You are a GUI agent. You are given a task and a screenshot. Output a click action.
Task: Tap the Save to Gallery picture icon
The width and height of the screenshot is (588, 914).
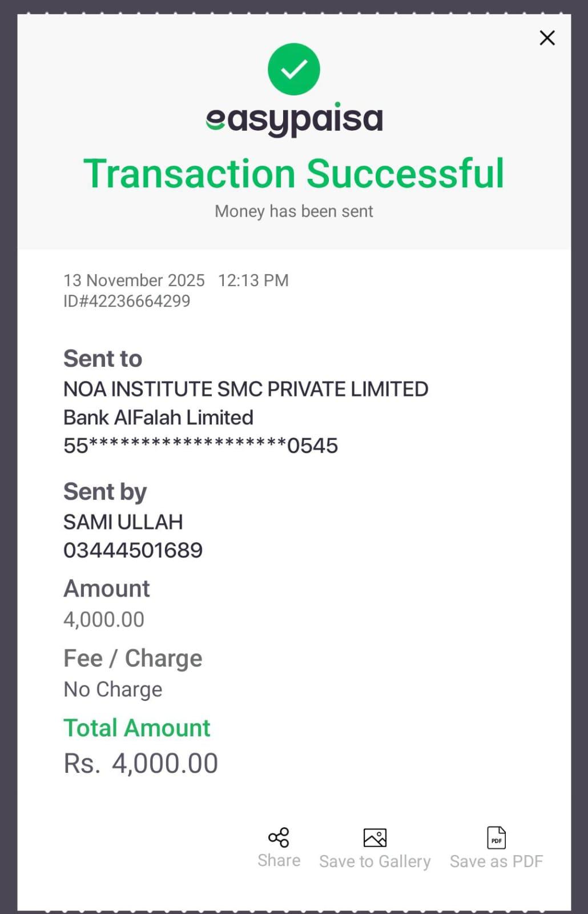[375, 837]
